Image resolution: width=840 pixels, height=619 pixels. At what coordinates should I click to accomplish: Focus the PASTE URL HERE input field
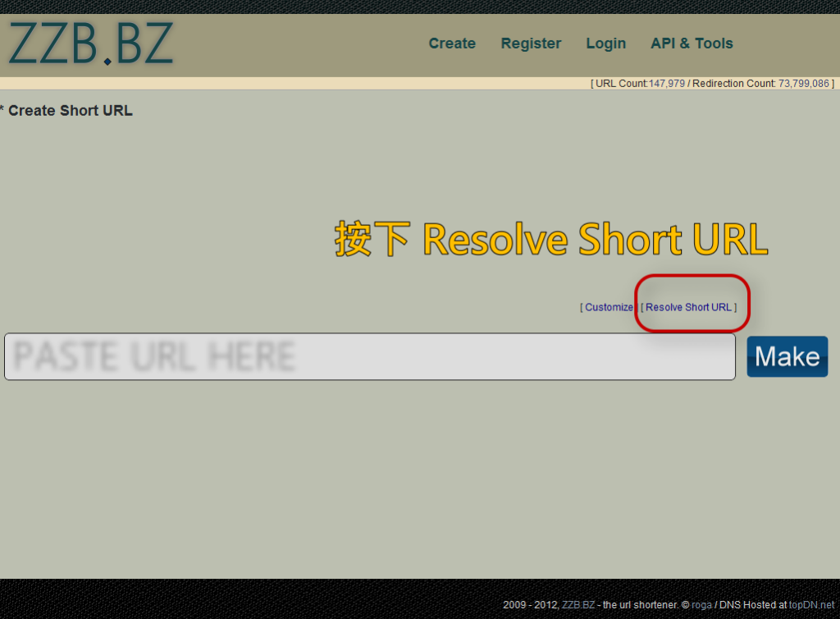coord(370,356)
